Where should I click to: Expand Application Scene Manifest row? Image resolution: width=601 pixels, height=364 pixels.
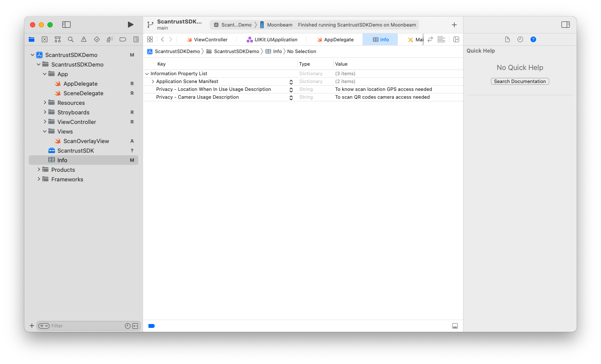(x=153, y=81)
